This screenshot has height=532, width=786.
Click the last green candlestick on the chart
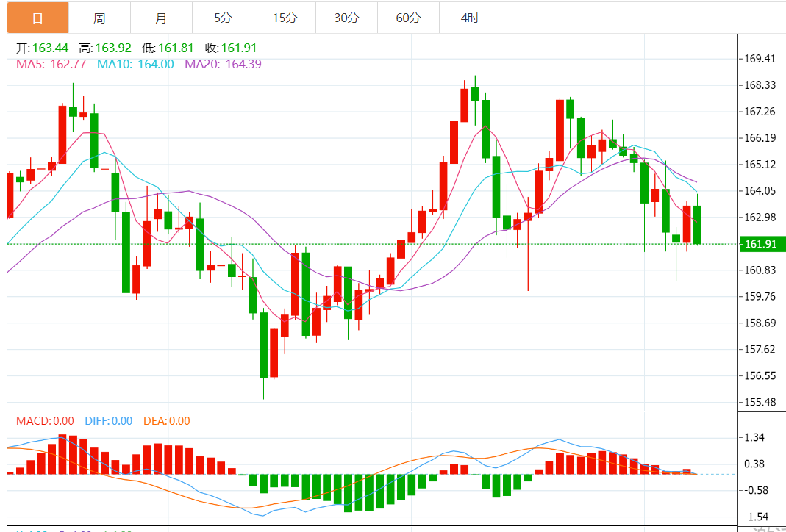click(697, 224)
